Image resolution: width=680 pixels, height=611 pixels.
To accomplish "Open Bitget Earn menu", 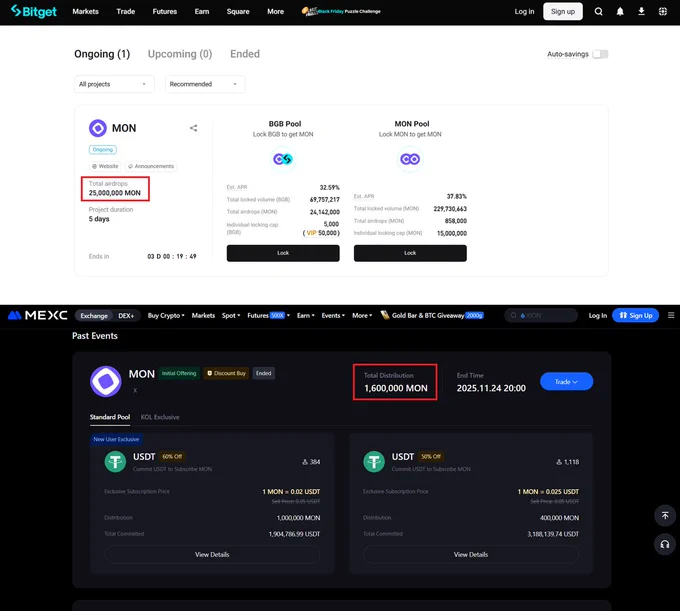I will click(202, 12).
